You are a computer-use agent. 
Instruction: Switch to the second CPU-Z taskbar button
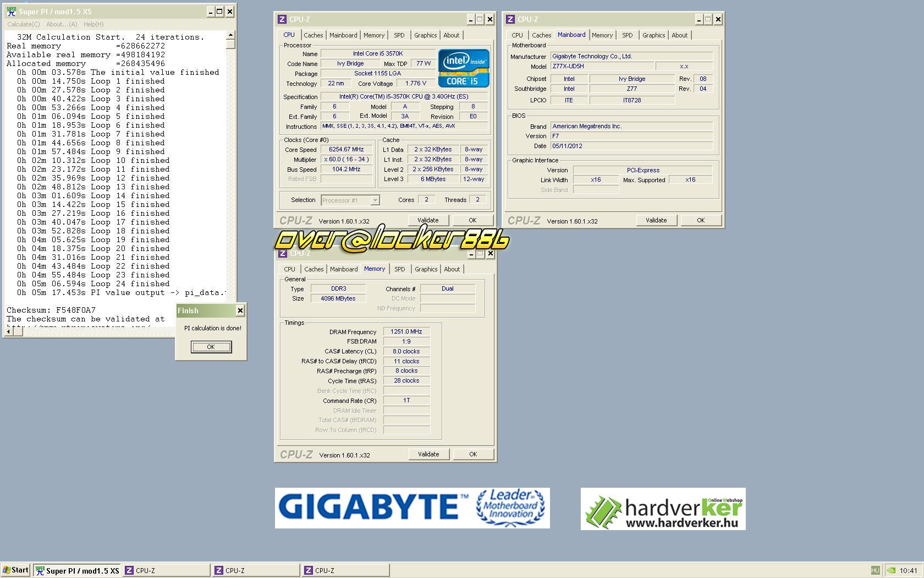(x=256, y=570)
